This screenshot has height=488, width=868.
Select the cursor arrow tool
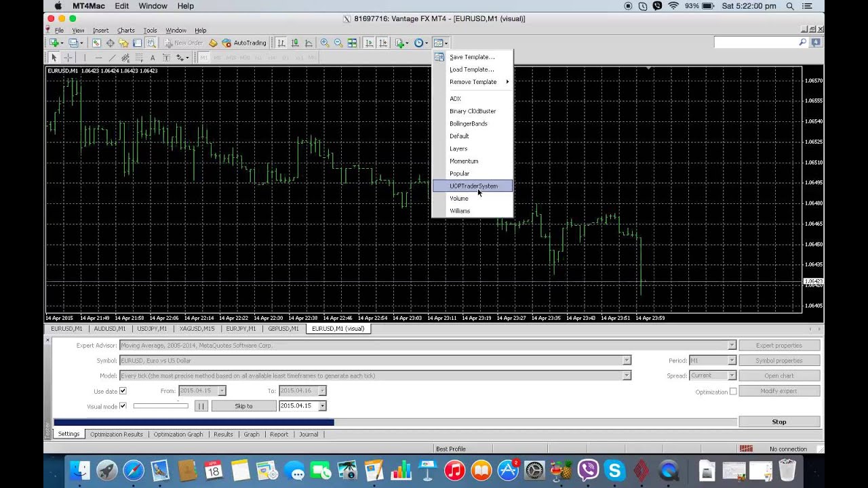coord(54,58)
